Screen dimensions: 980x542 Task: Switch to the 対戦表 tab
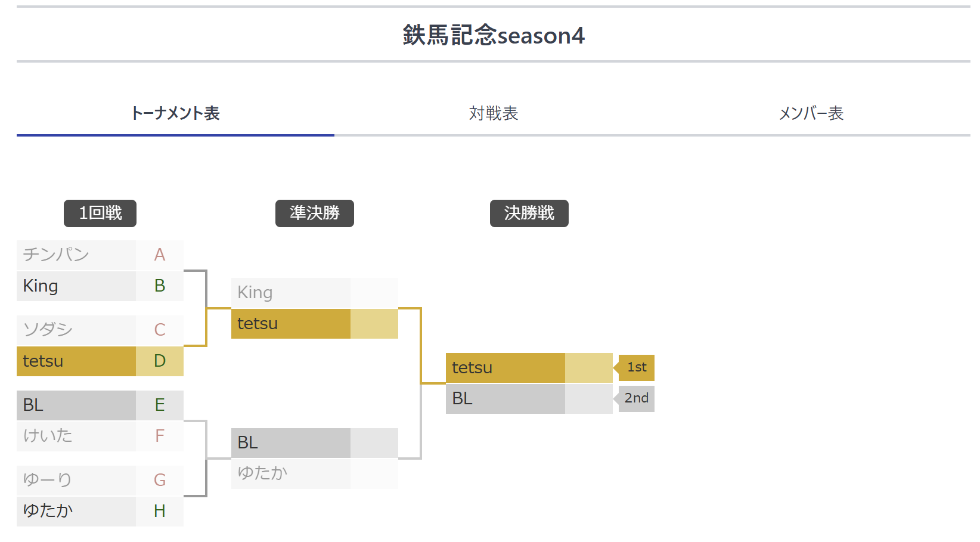point(493,113)
